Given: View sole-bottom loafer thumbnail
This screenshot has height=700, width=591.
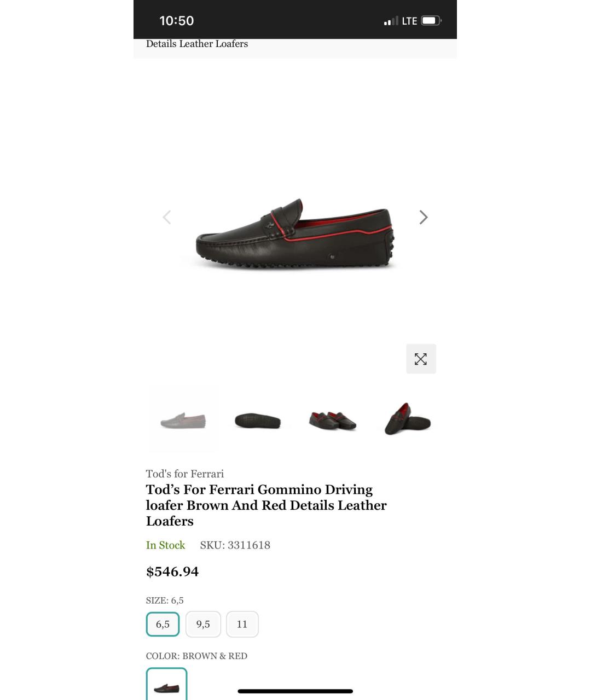Looking at the screenshot, I should (x=258, y=421).
